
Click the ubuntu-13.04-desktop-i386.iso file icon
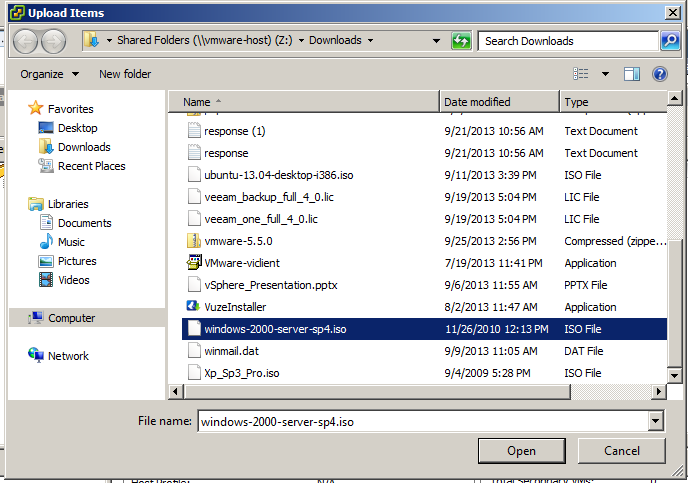point(194,175)
